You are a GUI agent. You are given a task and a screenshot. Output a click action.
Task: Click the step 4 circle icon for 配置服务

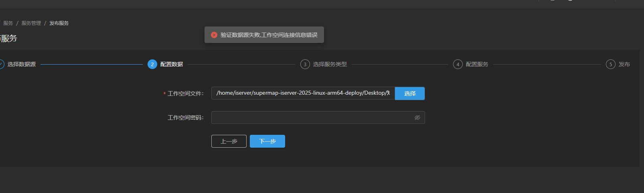coord(458,64)
